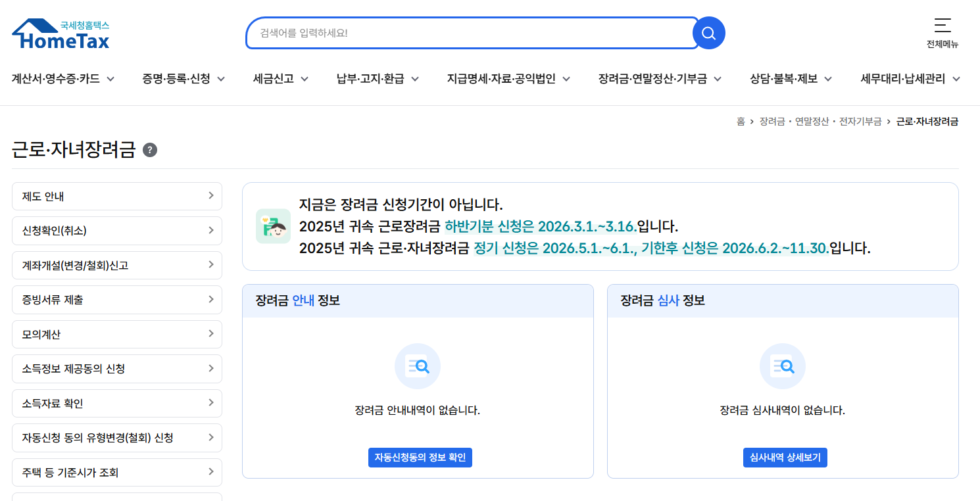Screen dimensions: 980x501
Task: Open 증빙서류 제출 in the sidebar
Action: coord(117,300)
